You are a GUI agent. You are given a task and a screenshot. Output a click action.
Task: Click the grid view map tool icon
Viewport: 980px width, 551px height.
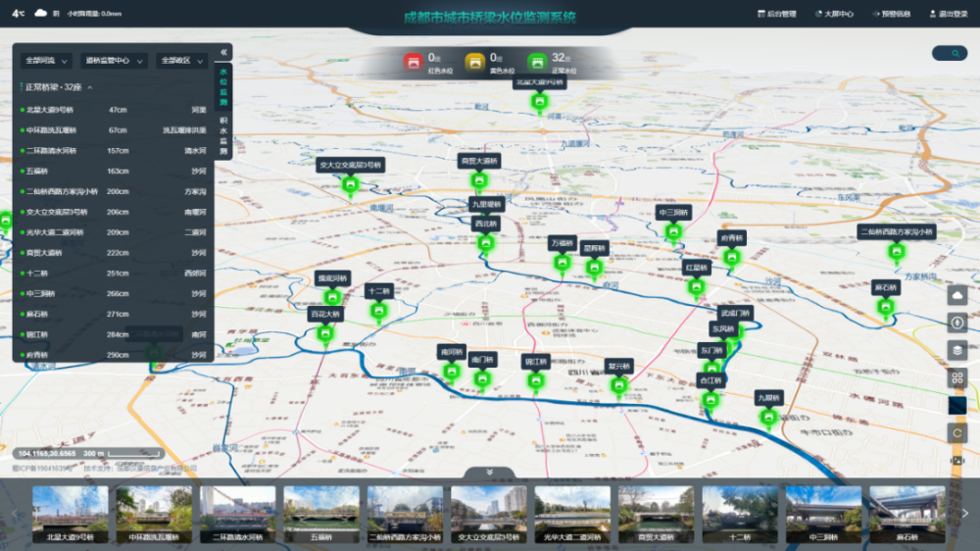(x=956, y=377)
